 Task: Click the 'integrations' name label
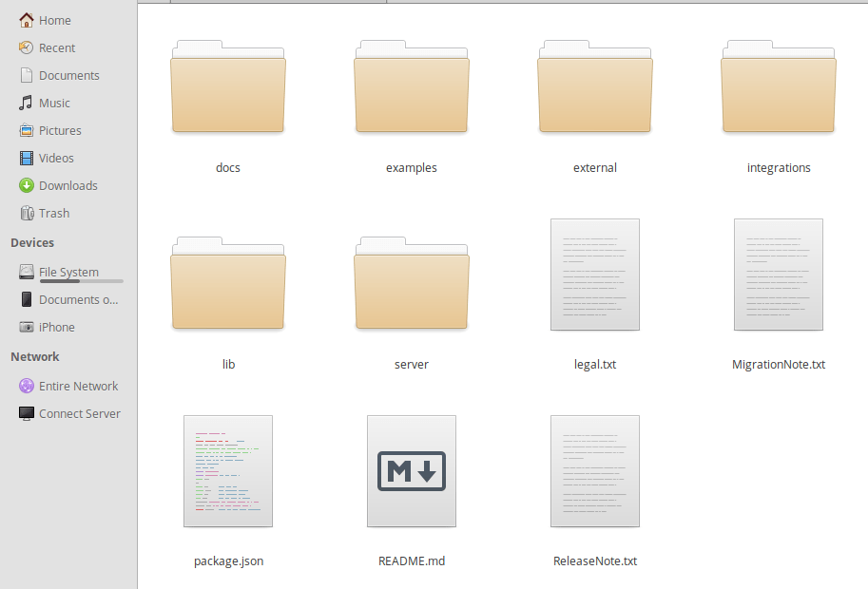[779, 167]
